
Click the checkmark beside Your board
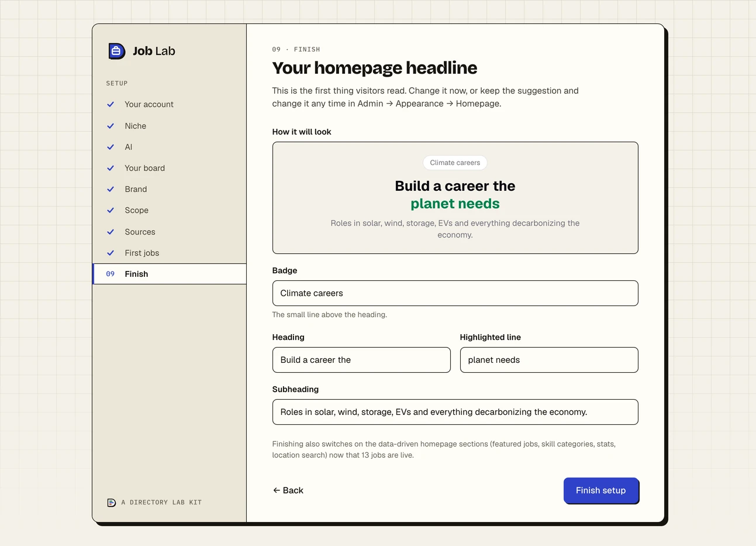point(111,168)
